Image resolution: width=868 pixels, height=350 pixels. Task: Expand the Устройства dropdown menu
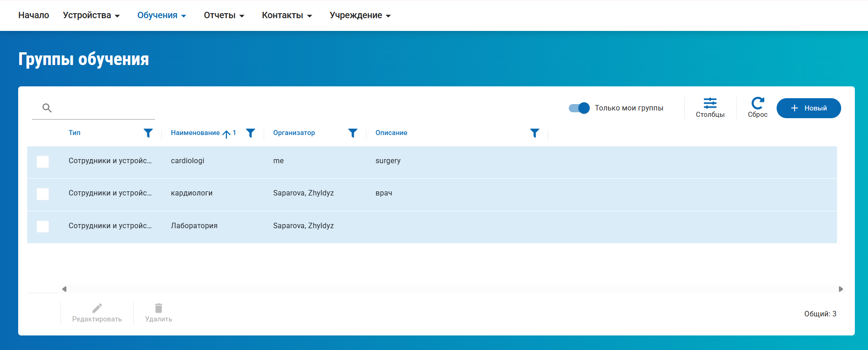point(91,15)
